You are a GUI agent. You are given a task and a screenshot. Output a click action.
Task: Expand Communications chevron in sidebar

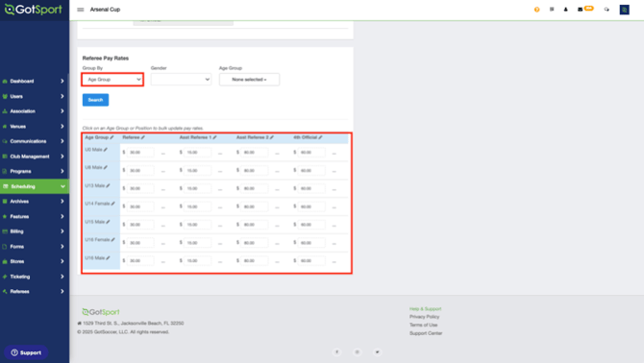click(62, 141)
